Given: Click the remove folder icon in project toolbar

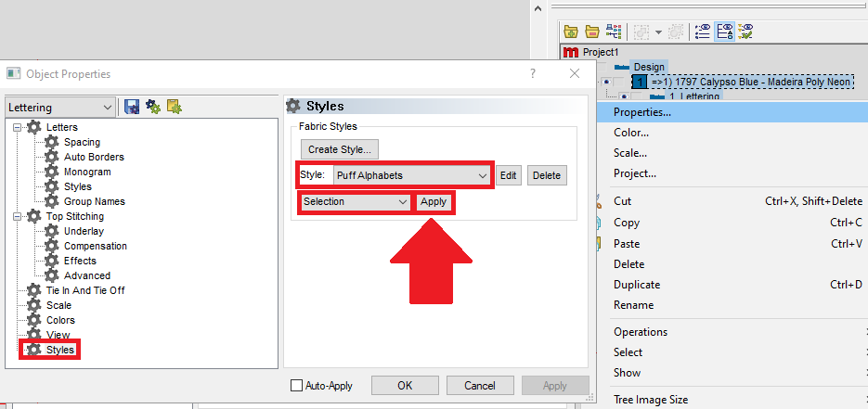Looking at the screenshot, I should coord(591,31).
